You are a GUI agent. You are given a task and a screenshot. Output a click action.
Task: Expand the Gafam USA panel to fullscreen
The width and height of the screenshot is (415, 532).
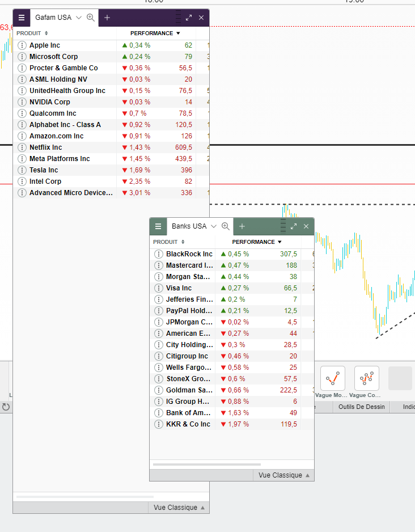click(189, 18)
